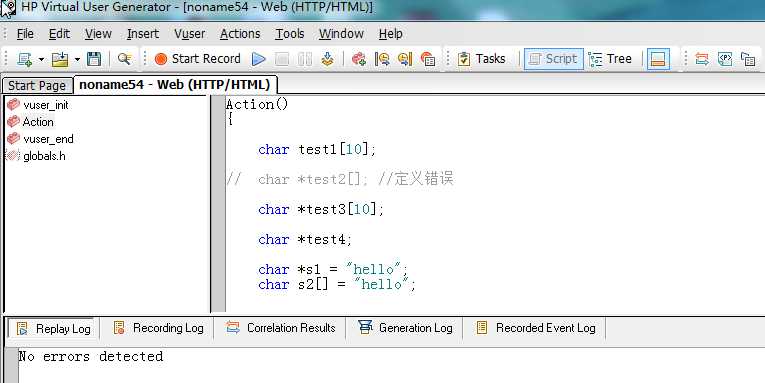
Task: Click code line char test1[10];
Action: 317,149
